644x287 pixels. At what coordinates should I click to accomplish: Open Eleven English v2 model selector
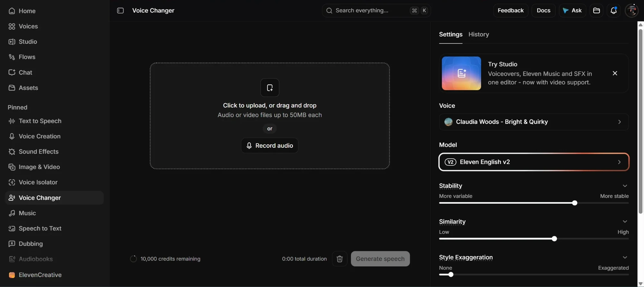[534, 162]
